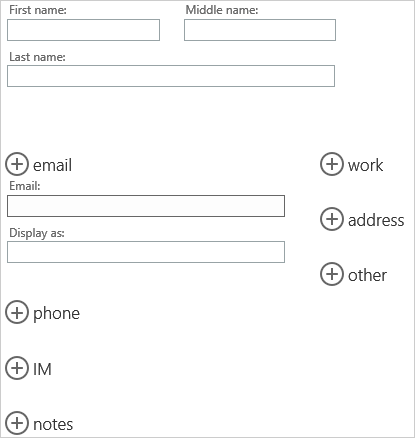Click the phone text label
Viewport: 415px width, 438px height.
pyautogui.click(x=56, y=314)
